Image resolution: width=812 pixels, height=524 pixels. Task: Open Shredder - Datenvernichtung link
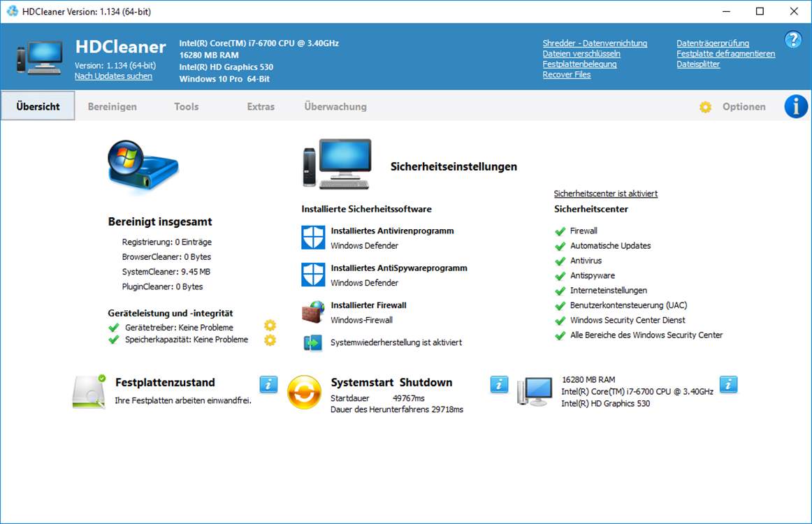click(595, 43)
